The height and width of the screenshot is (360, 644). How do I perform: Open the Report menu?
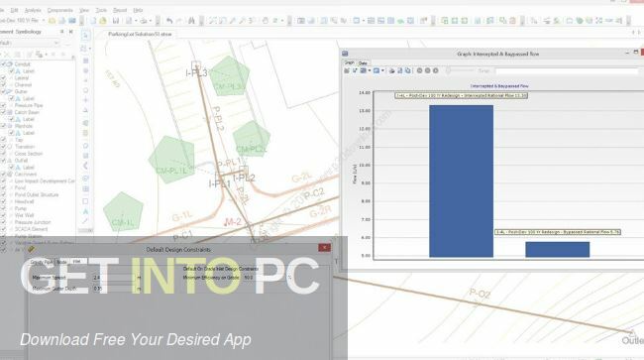point(120,10)
